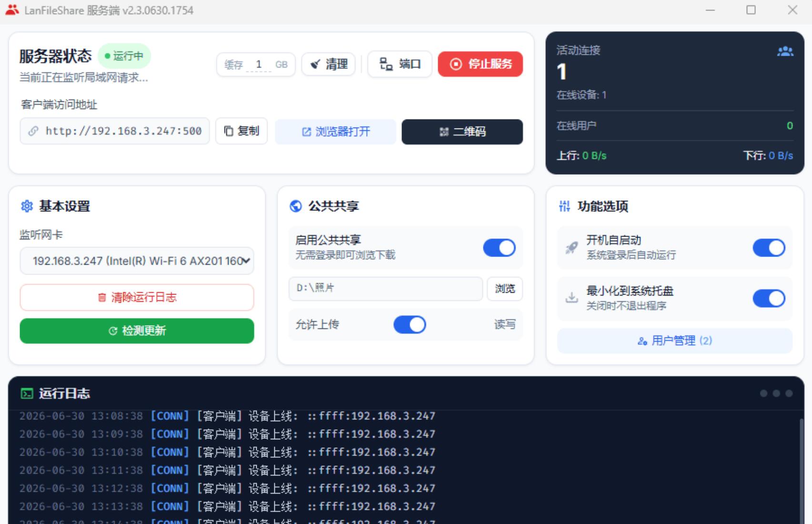Click the green running status dot
The width and height of the screenshot is (812, 524).
[107, 56]
